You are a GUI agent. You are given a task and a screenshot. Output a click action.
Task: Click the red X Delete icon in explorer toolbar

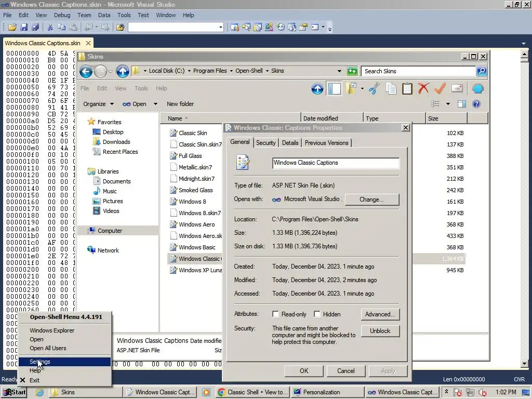pos(423,88)
